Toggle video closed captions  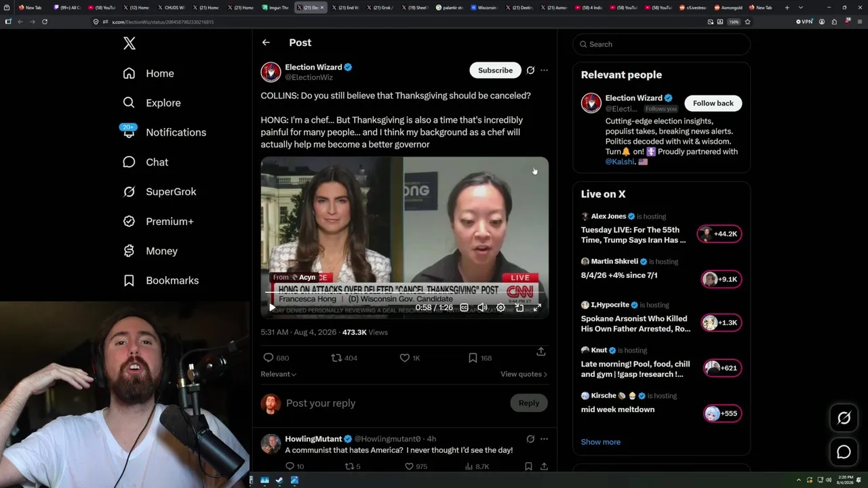(x=464, y=308)
